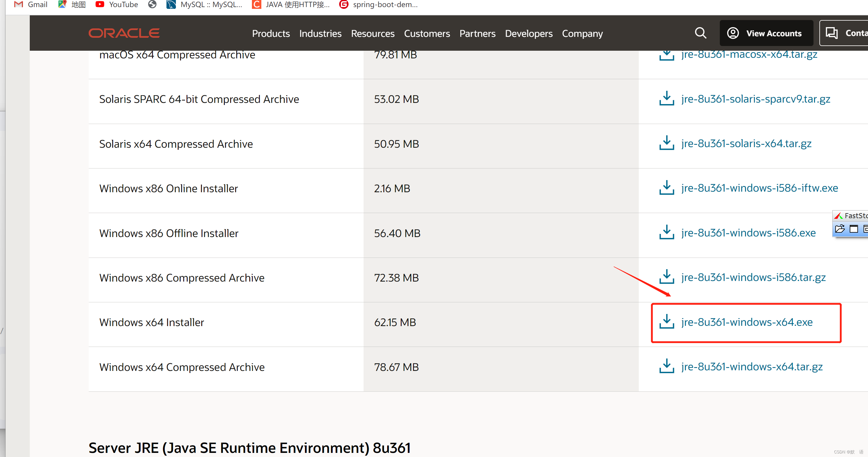Click download icon beside jre-8u361-windows-x64.tar.gz

[666, 366]
